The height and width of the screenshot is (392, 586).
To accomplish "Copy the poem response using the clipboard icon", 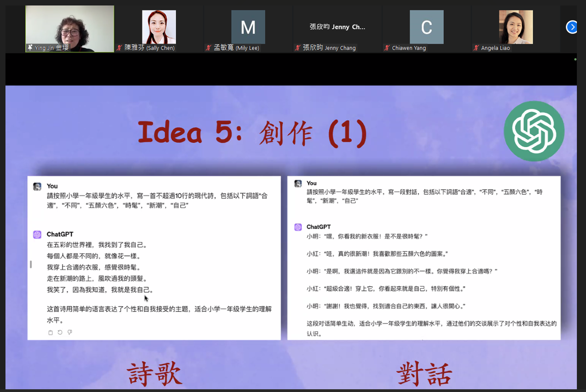I will [51, 332].
